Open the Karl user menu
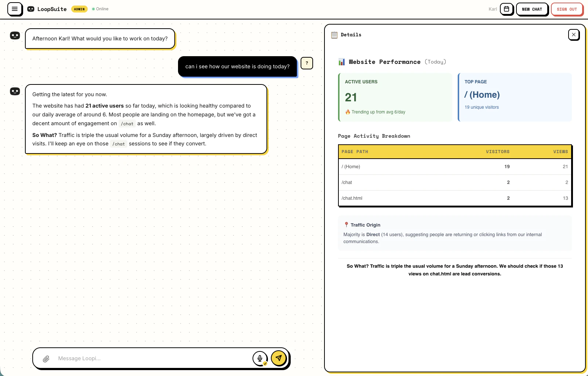588x376 pixels. click(x=493, y=9)
